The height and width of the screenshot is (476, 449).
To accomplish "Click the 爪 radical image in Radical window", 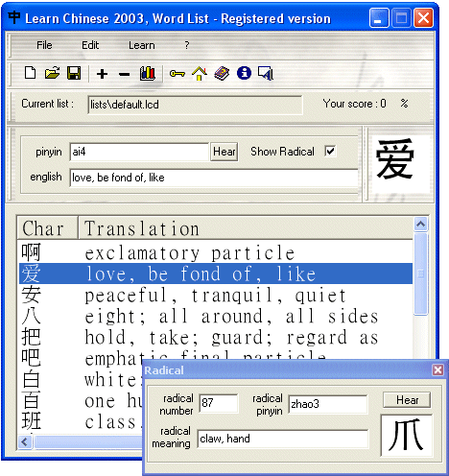I will coord(406,436).
